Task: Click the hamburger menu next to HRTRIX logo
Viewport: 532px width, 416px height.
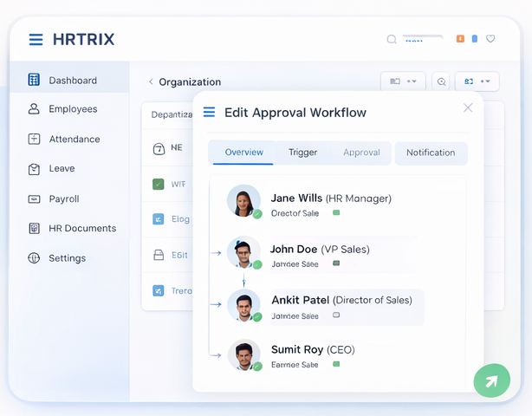Action: (36, 39)
